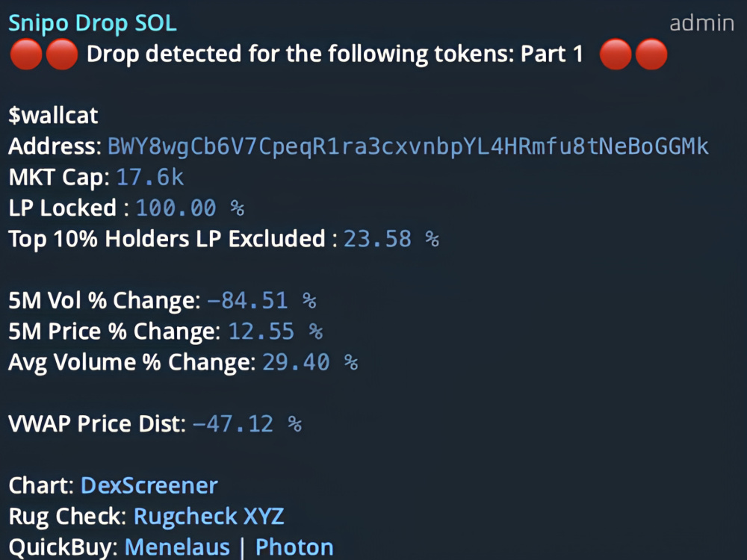Image resolution: width=747 pixels, height=560 pixels.
Task: Click the Menelaus QuickBuy link
Action: [x=177, y=547]
